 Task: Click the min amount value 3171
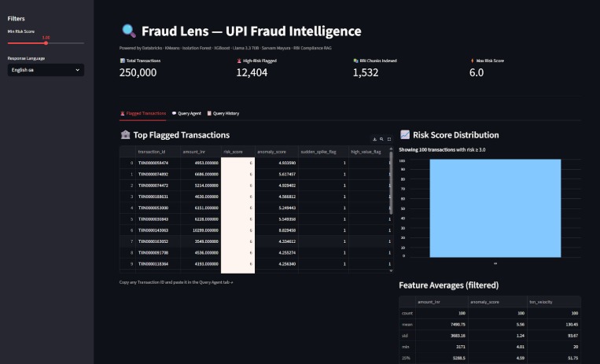point(441,347)
